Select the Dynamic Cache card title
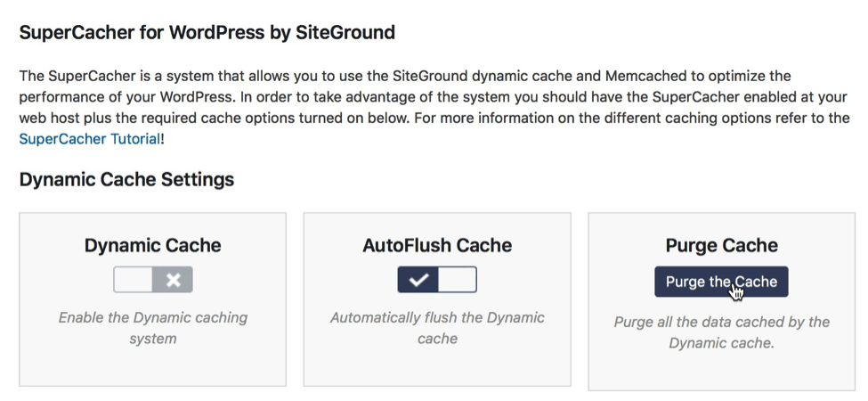868x401 pixels. tap(153, 245)
